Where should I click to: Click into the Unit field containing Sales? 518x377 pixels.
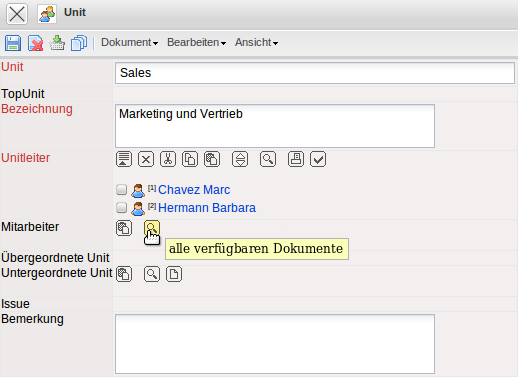[x=315, y=73]
